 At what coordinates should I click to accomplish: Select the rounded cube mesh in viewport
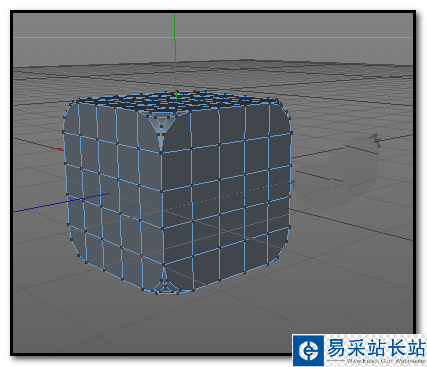click(x=177, y=193)
